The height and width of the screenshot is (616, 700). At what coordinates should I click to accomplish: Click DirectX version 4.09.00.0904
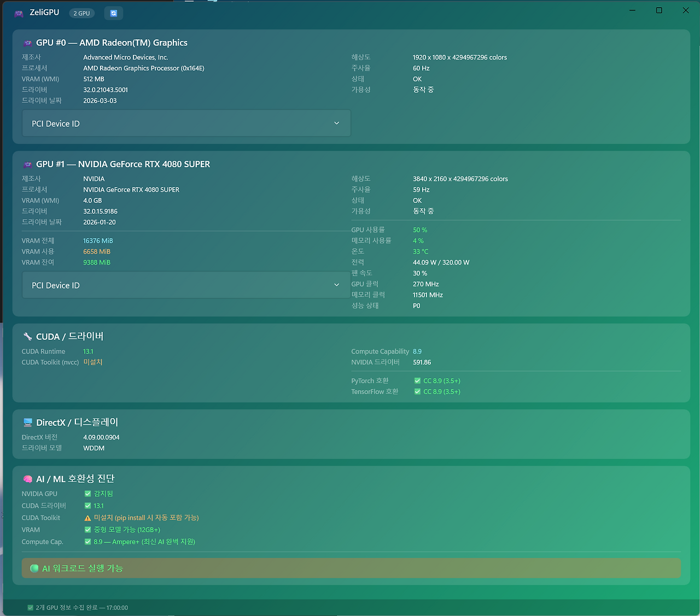[x=101, y=437]
